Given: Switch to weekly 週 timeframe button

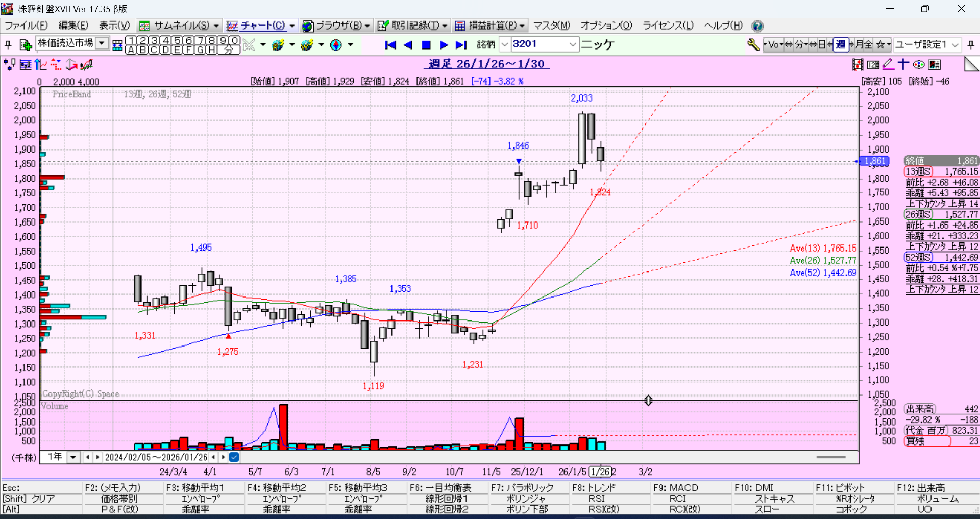Looking at the screenshot, I should (840, 45).
